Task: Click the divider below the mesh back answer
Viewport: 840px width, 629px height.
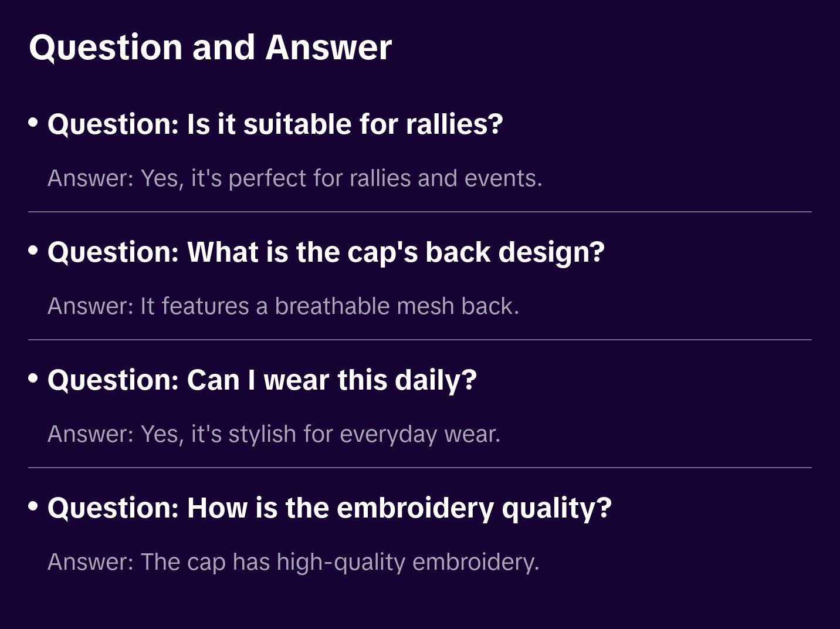Action: pyautogui.click(x=420, y=340)
